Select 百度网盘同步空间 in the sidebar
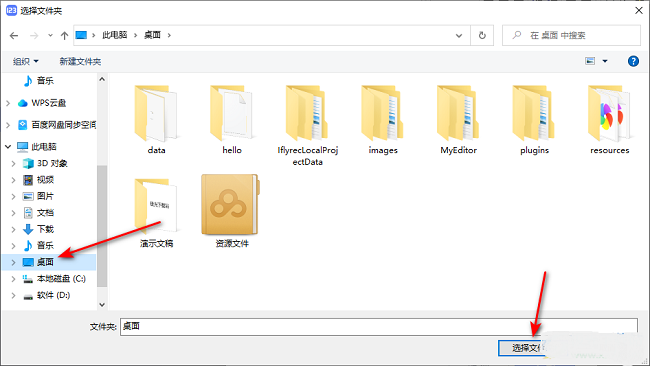Screen dimensions: 650x366 [x=57, y=124]
